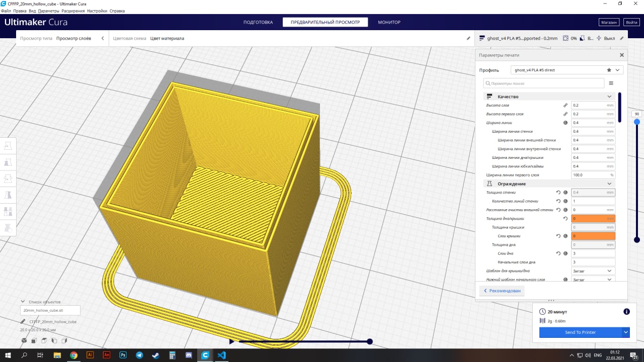Click the Войти sign-in button
The height and width of the screenshot is (362, 644).
tap(631, 22)
